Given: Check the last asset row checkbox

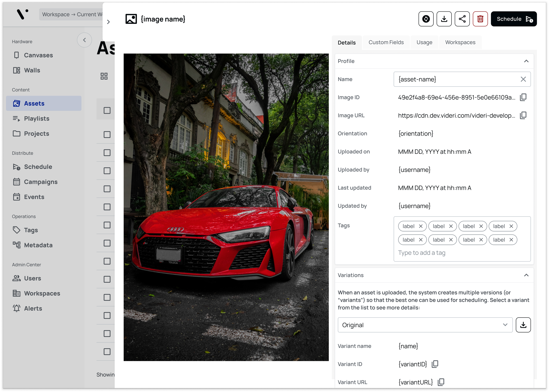Looking at the screenshot, I should [107, 352].
